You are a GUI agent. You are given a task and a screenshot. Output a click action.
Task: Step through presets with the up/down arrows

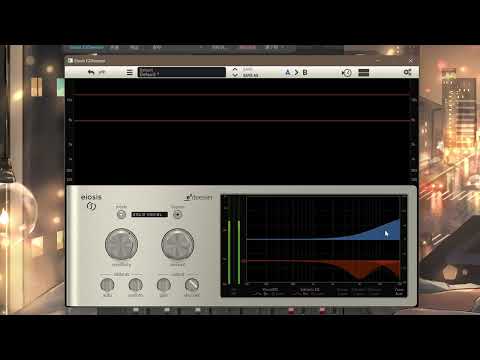click(235, 72)
